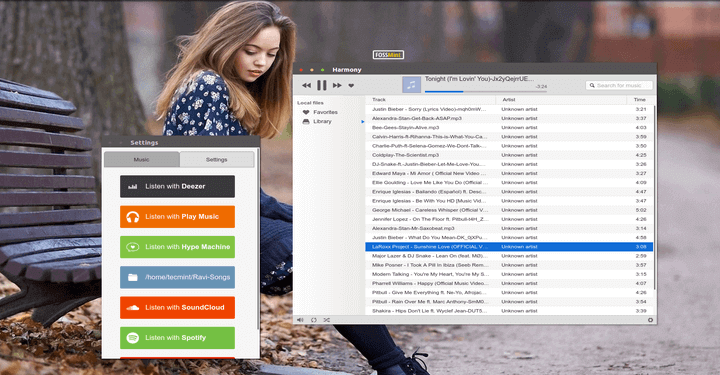Click the /home/tecmint/Ravi-Songs folder button

click(177, 277)
